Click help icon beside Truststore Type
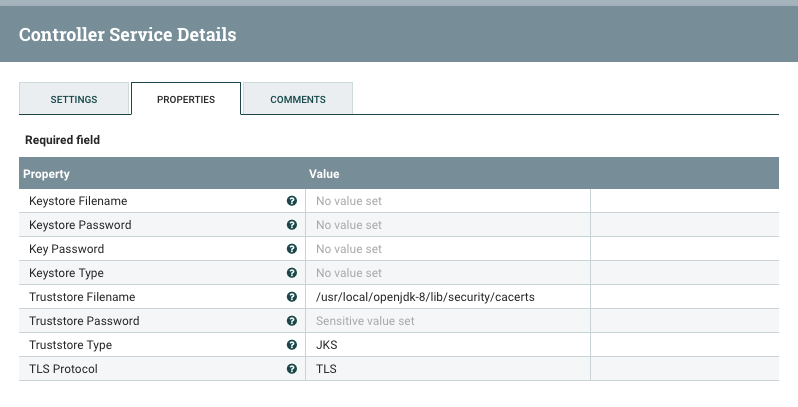The width and height of the screenshot is (798, 407). click(x=292, y=345)
